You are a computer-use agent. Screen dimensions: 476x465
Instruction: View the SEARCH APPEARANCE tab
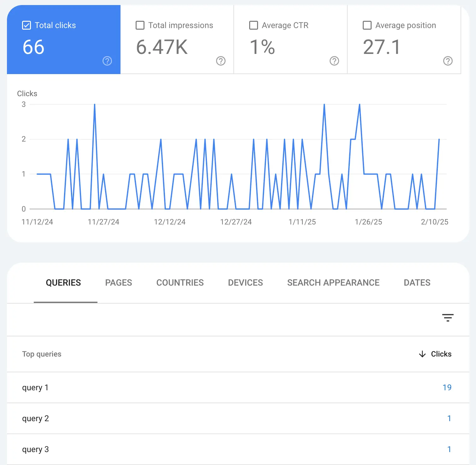(333, 282)
